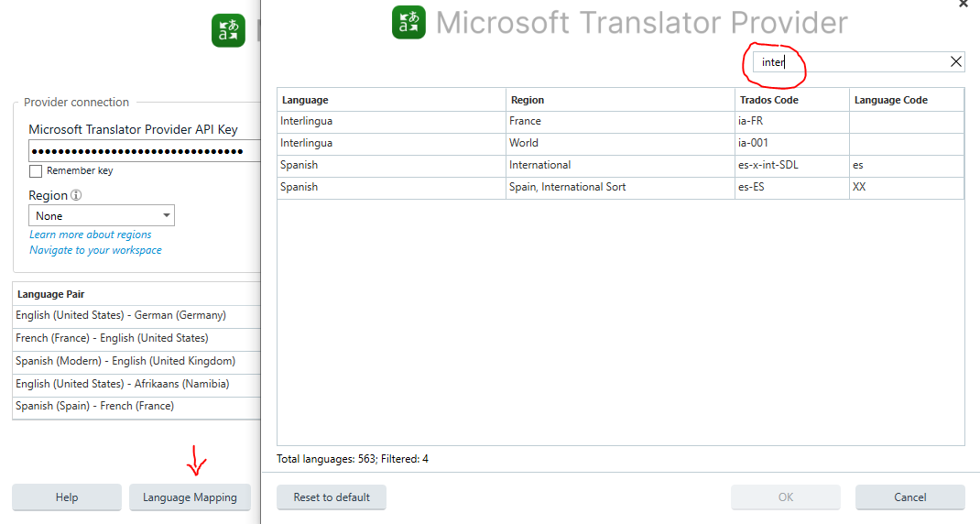Click the Language Pair column header
Viewport: 980px width, 524px height.
point(136,294)
